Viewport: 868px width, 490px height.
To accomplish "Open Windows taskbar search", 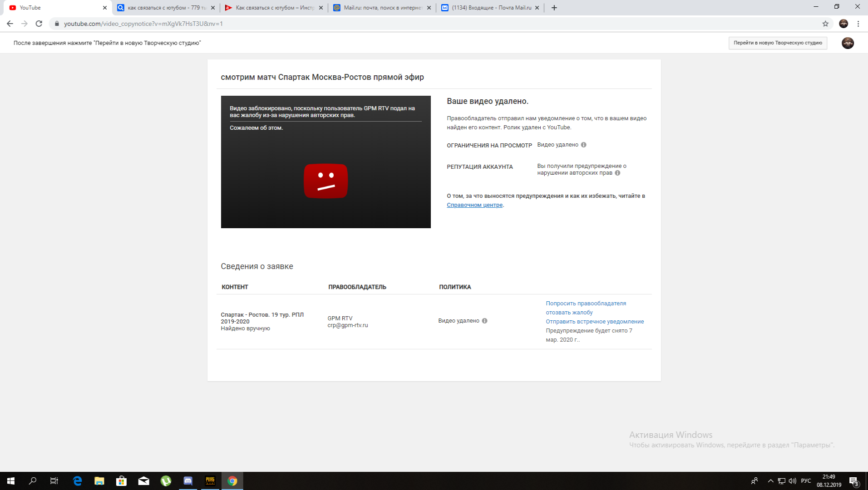I will (x=33, y=481).
